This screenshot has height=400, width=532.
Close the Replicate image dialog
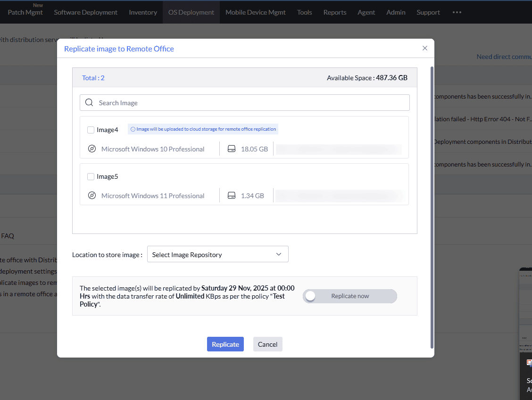[x=425, y=48]
